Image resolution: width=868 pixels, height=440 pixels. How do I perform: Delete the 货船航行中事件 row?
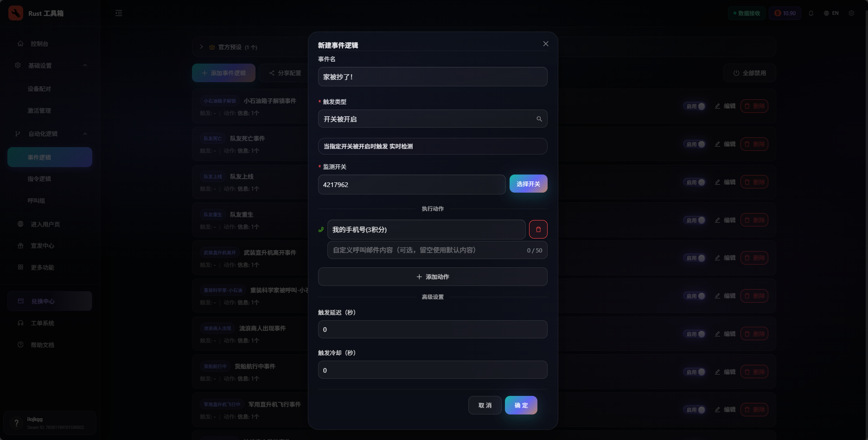tap(754, 372)
